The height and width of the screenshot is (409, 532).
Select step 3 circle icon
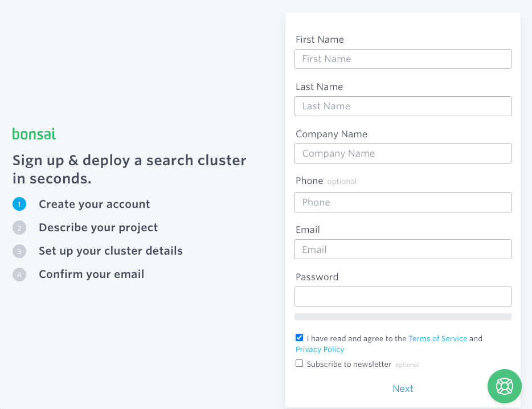click(x=19, y=251)
